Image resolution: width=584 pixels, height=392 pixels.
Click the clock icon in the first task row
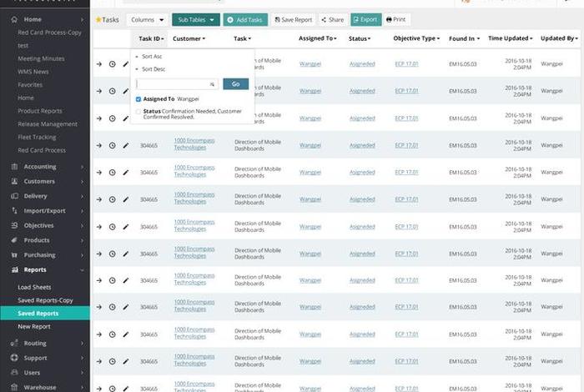pyautogui.click(x=113, y=64)
